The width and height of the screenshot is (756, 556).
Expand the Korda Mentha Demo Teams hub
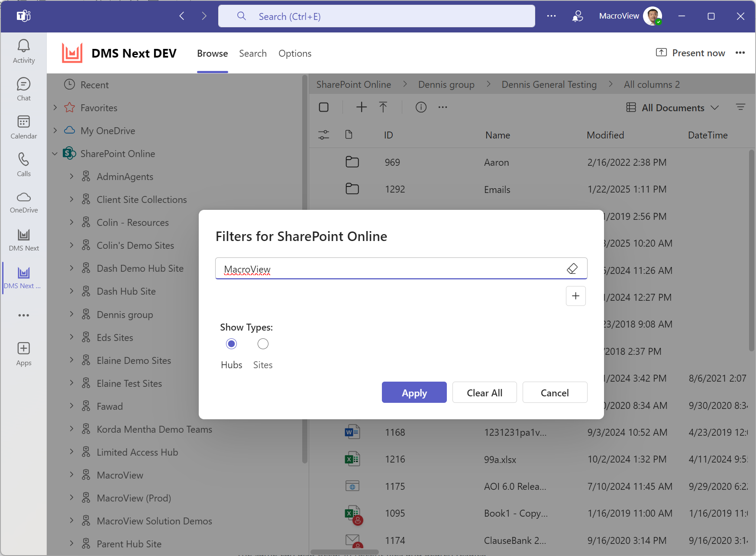(71, 429)
